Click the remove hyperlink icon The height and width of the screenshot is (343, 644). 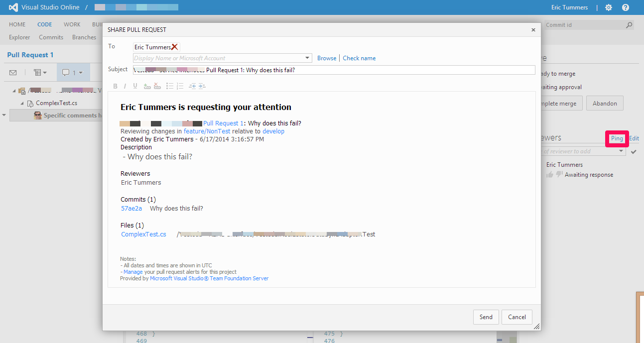(157, 86)
